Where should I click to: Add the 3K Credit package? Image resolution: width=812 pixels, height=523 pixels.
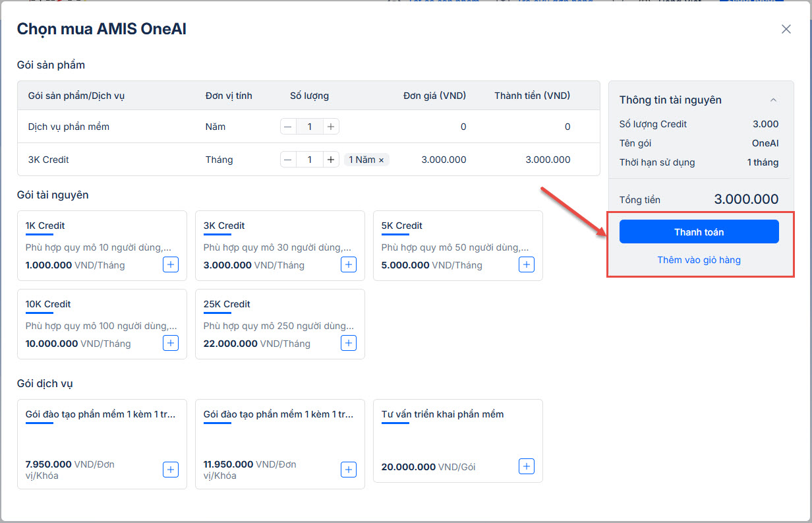pos(349,264)
